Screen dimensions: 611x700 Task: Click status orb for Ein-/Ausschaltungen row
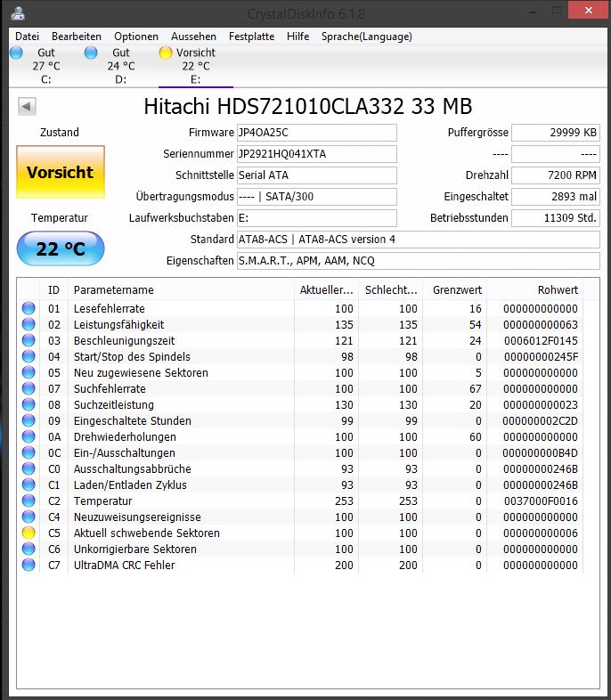point(29,453)
